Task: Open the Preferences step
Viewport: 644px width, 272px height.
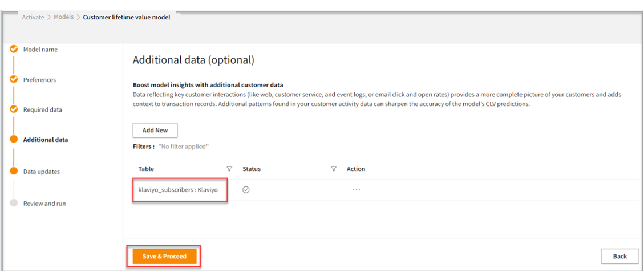Action: [x=39, y=80]
